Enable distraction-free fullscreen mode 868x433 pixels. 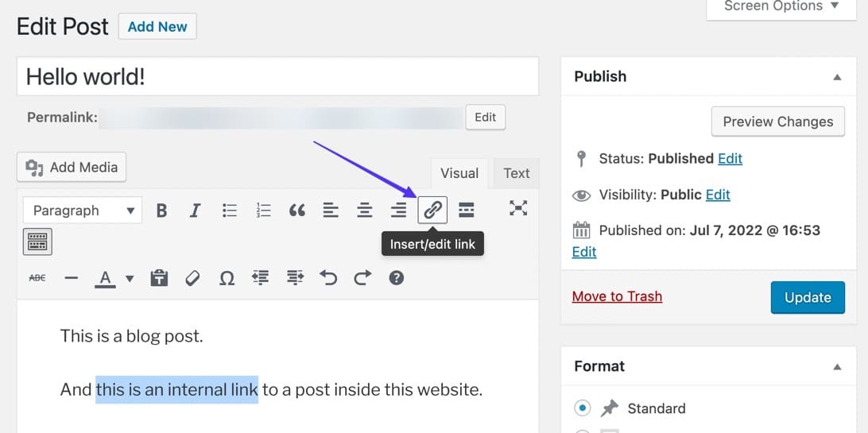[518, 208]
